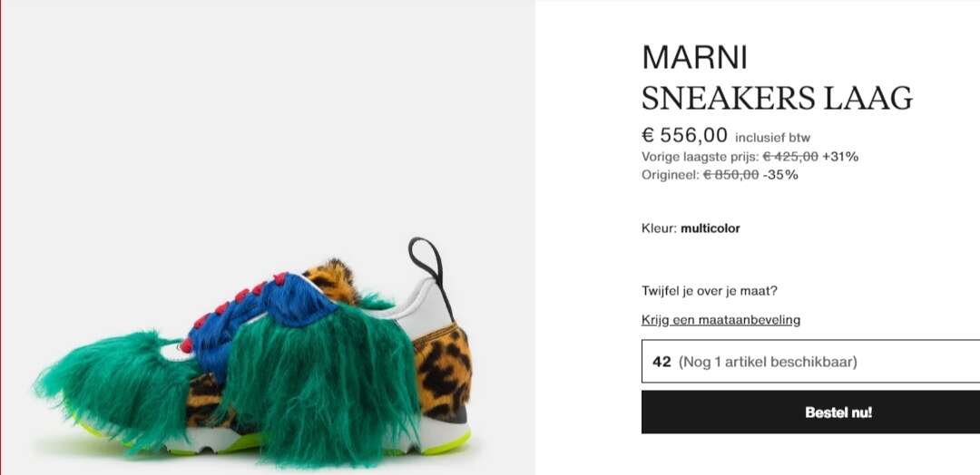Select the +31% price change label
The height and width of the screenshot is (475, 980).
pyautogui.click(x=840, y=157)
